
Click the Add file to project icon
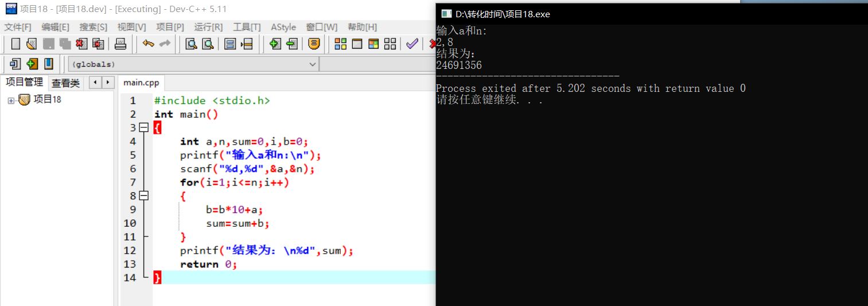[275, 44]
